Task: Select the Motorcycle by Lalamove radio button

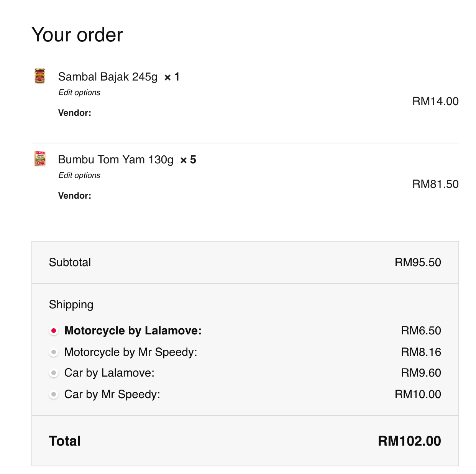Action: pyautogui.click(x=54, y=331)
